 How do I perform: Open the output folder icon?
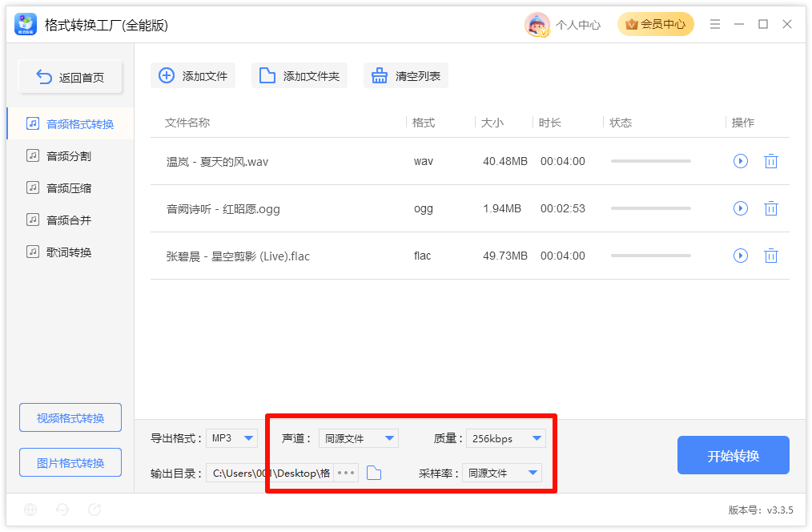373,473
